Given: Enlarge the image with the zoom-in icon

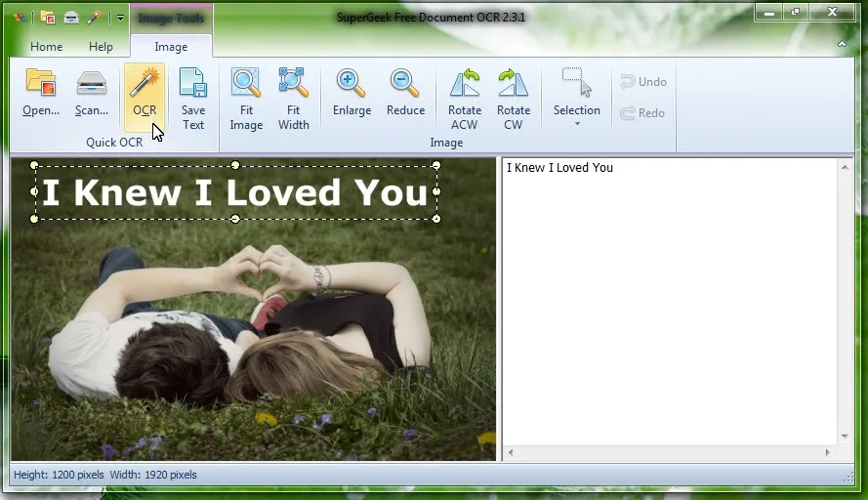Looking at the screenshot, I should 351,94.
